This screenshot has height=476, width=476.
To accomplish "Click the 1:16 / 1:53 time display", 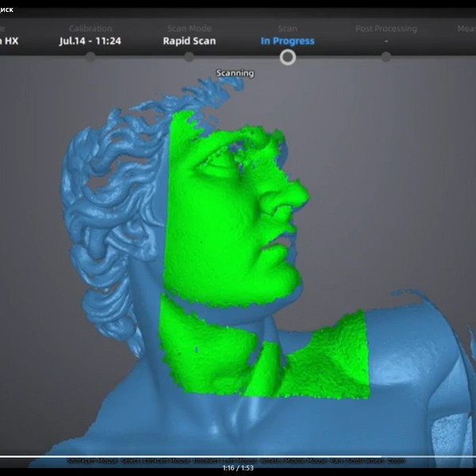I will click(238, 468).
